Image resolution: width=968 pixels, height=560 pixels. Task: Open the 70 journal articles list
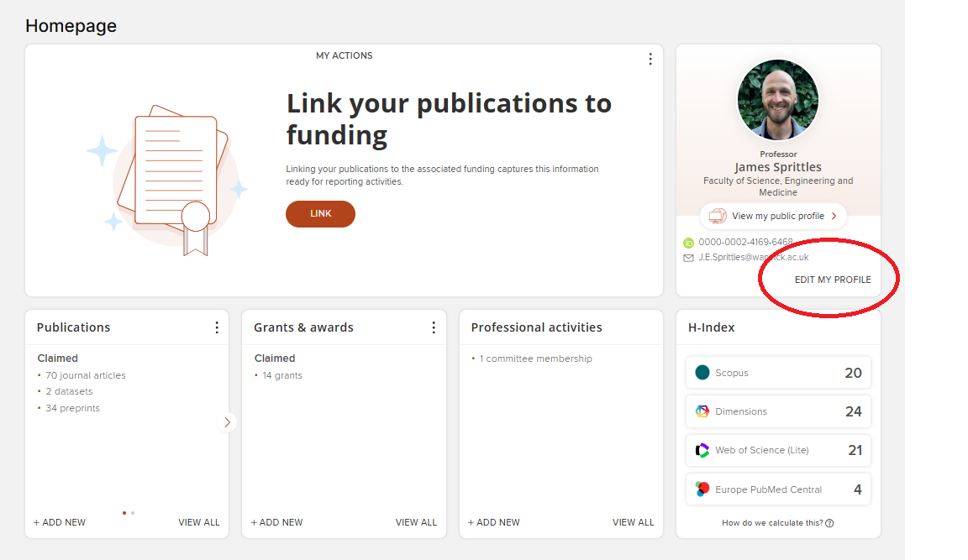pos(86,375)
